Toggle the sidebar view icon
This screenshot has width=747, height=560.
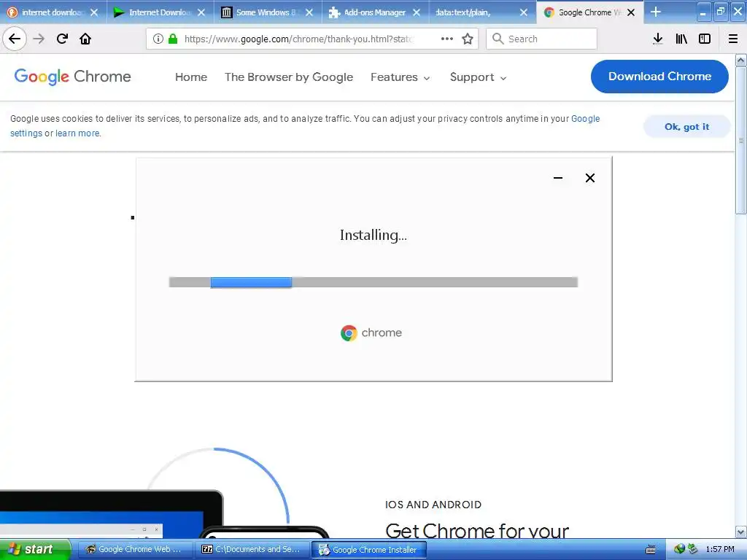tap(705, 39)
